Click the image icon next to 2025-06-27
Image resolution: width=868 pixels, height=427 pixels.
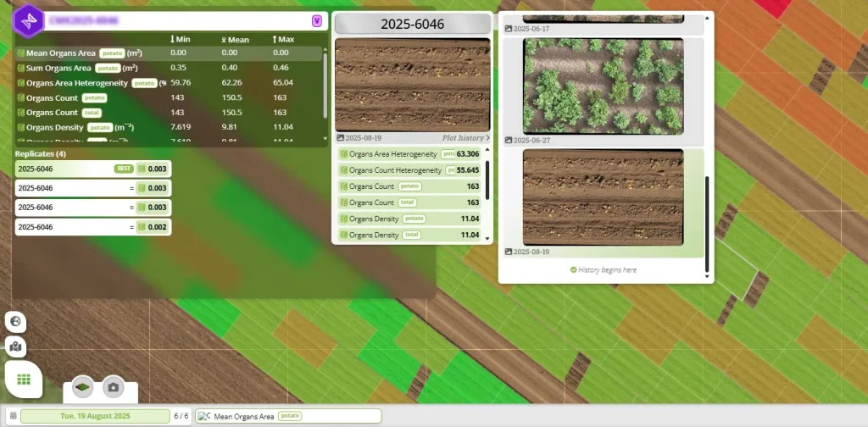pyautogui.click(x=509, y=141)
